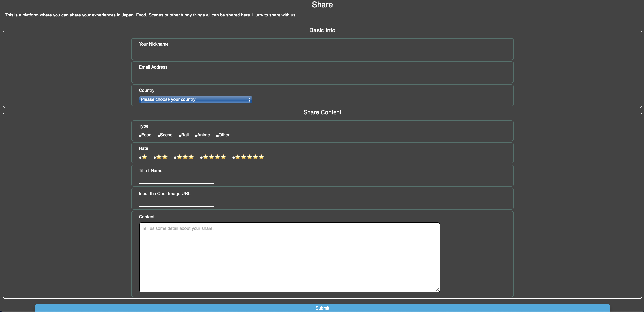Check the Rail type checkbox

(x=180, y=136)
